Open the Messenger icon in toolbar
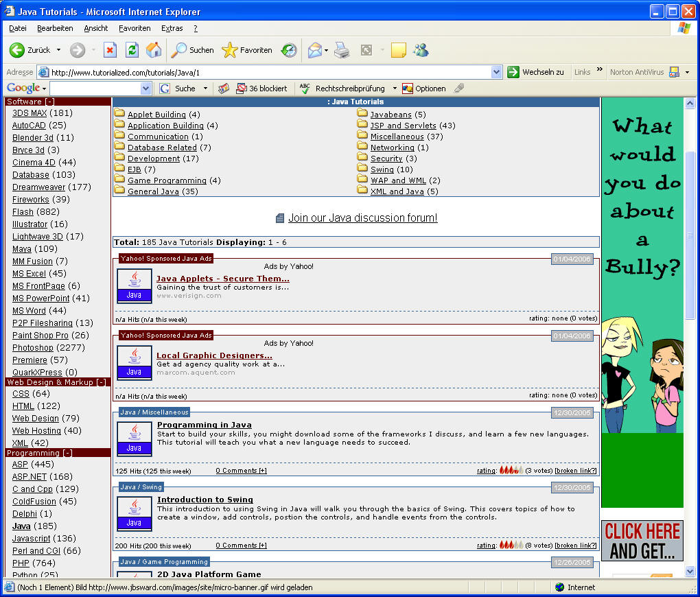The height and width of the screenshot is (597, 700). click(421, 50)
